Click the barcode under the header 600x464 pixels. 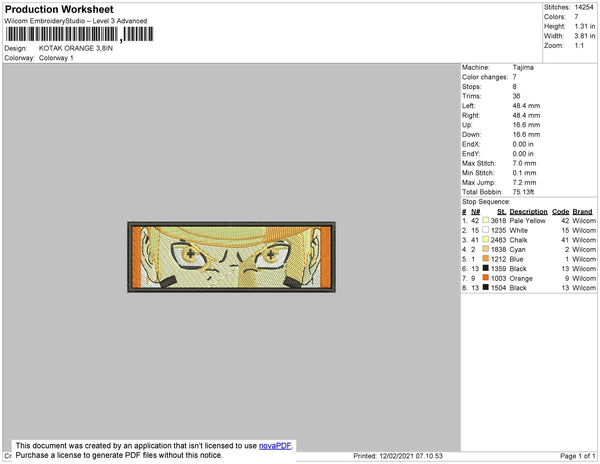pyautogui.click(x=80, y=34)
